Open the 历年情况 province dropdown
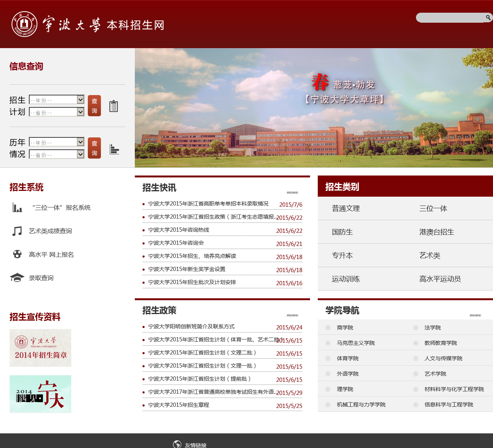The image size is (493, 448). pyautogui.click(x=57, y=154)
